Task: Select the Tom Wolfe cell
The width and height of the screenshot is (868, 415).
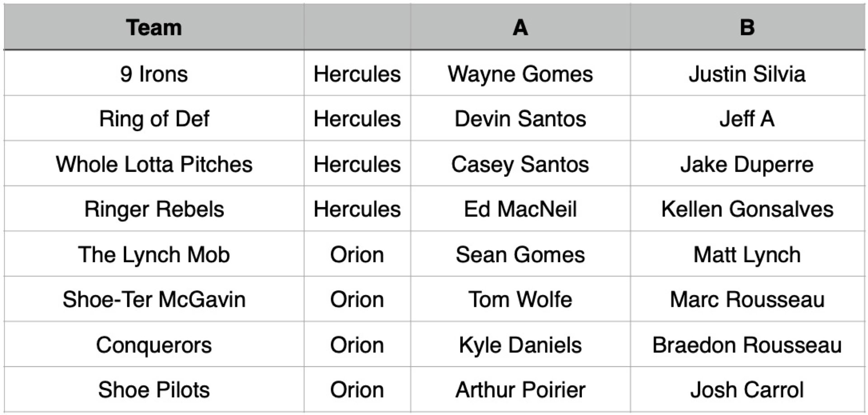Action: click(x=520, y=300)
